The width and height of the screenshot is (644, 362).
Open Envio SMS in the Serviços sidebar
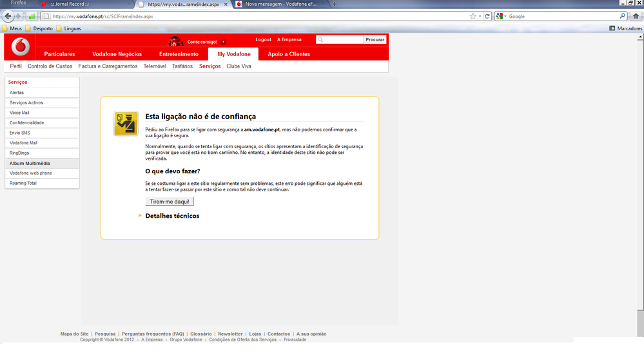[20, 133]
